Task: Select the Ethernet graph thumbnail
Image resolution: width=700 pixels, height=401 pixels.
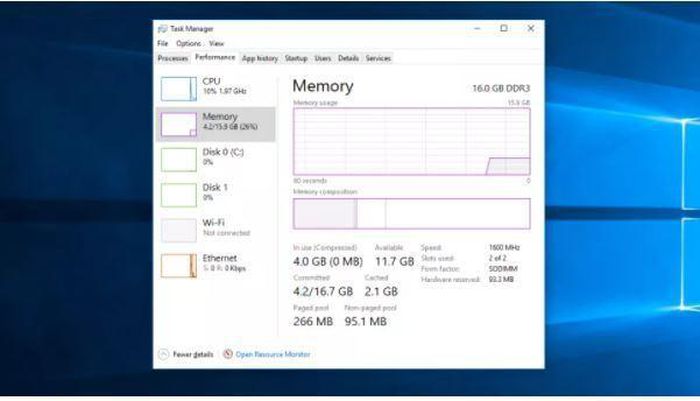Action: tap(179, 265)
